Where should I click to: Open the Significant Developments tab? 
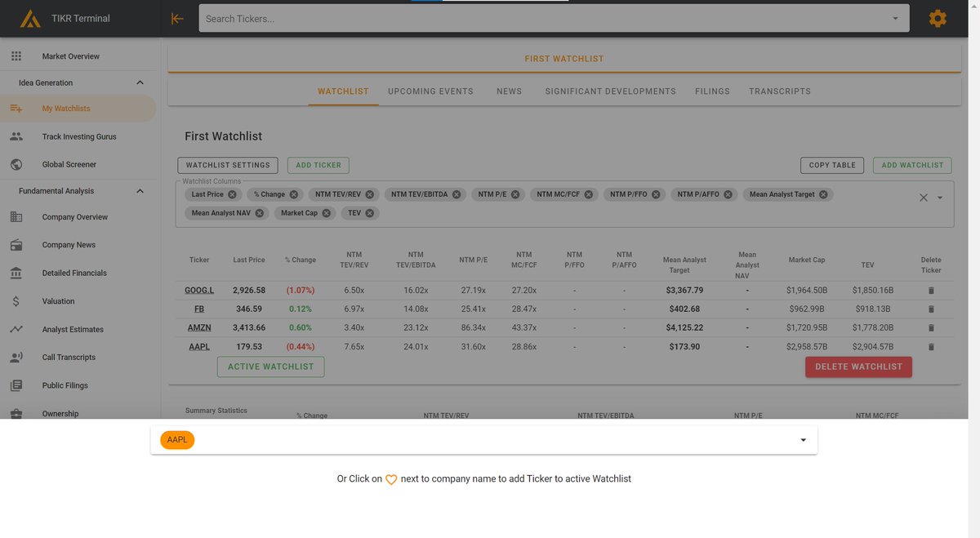coord(611,91)
